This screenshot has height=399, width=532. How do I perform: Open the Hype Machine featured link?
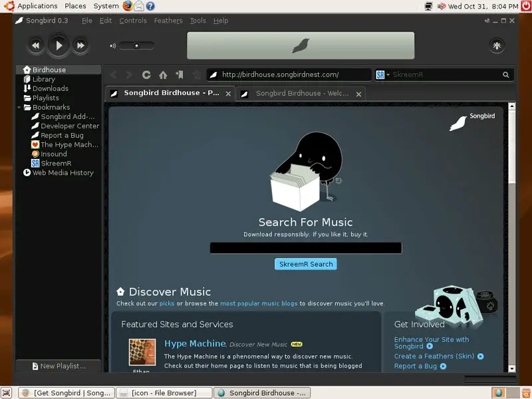point(195,344)
